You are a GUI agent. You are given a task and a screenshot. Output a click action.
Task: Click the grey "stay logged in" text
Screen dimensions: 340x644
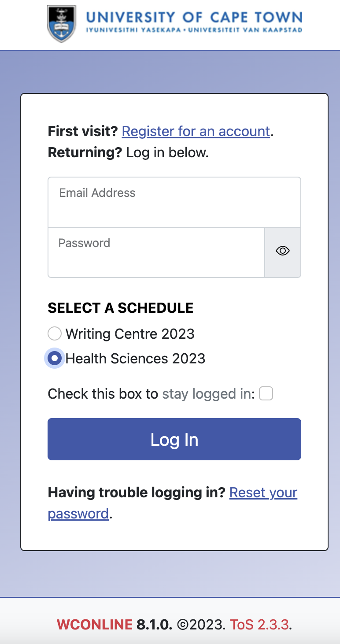(208, 394)
